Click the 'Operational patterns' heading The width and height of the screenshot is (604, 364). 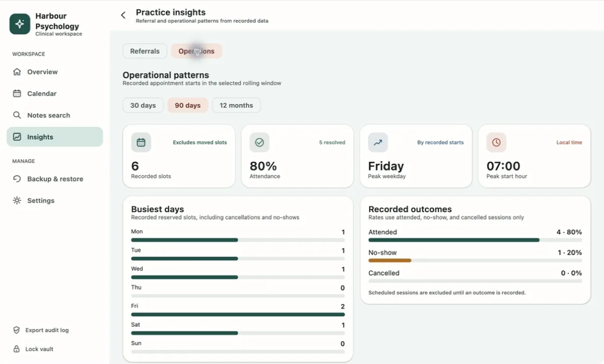(166, 75)
